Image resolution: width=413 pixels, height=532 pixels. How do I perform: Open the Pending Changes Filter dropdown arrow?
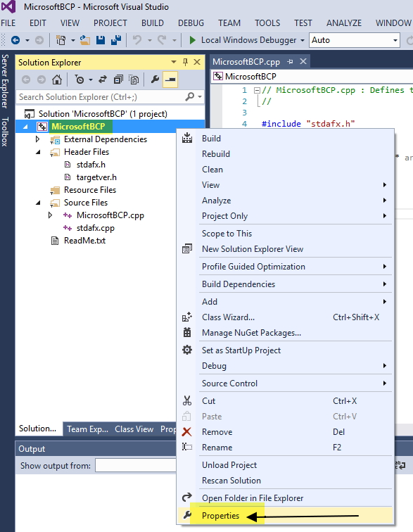click(x=91, y=80)
